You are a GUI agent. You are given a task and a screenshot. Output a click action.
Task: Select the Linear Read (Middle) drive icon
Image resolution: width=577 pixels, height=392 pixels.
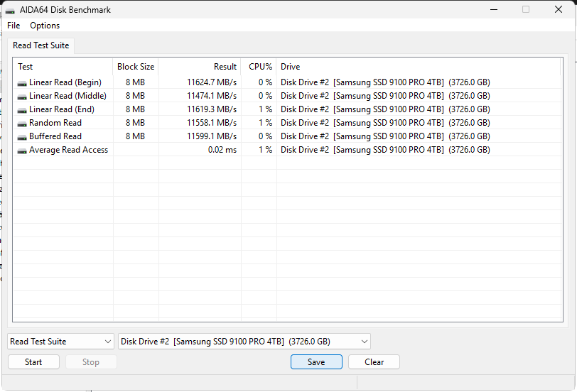22,96
